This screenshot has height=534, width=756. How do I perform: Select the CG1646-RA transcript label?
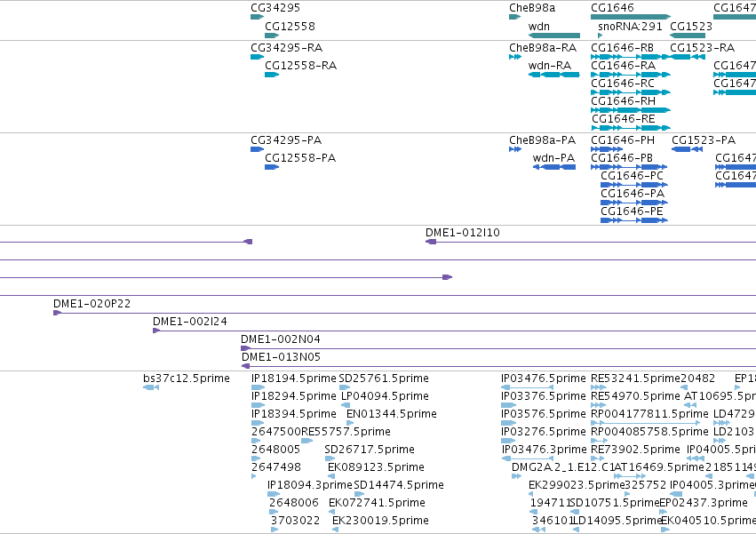(624, 66)
